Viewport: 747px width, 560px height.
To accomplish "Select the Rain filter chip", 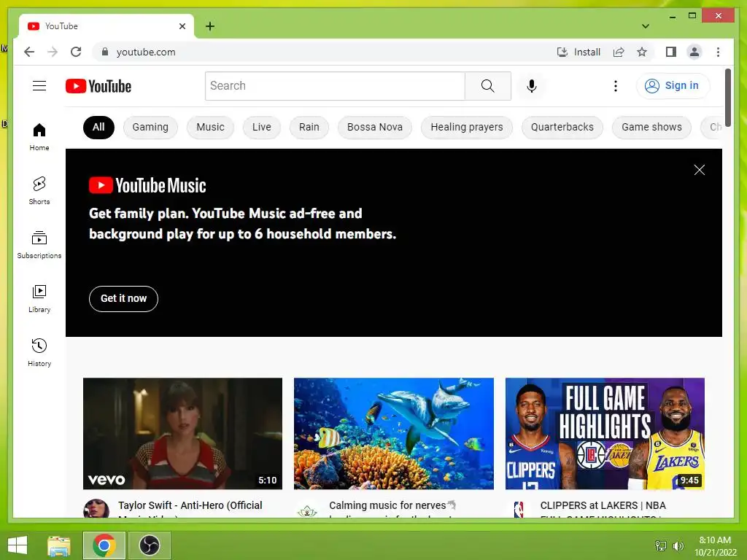I will pos(309,127).
